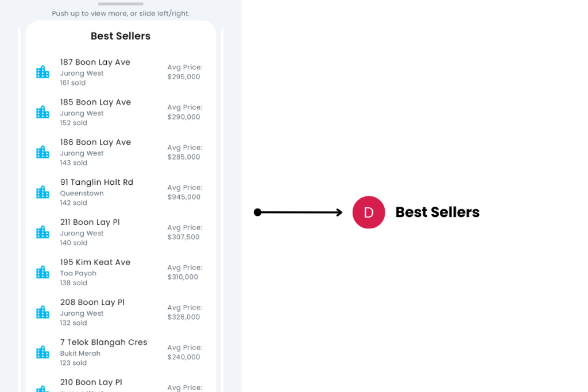Click the 208 Boon Lay Pl title
The height and width of the screenshot is (392, 588).
click(x=92, y=302)
